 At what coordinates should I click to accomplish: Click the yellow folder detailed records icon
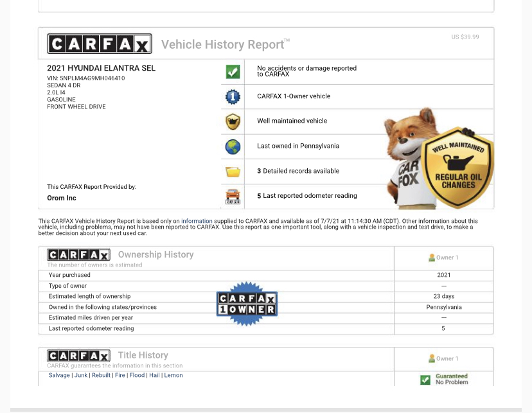[233, 171]
